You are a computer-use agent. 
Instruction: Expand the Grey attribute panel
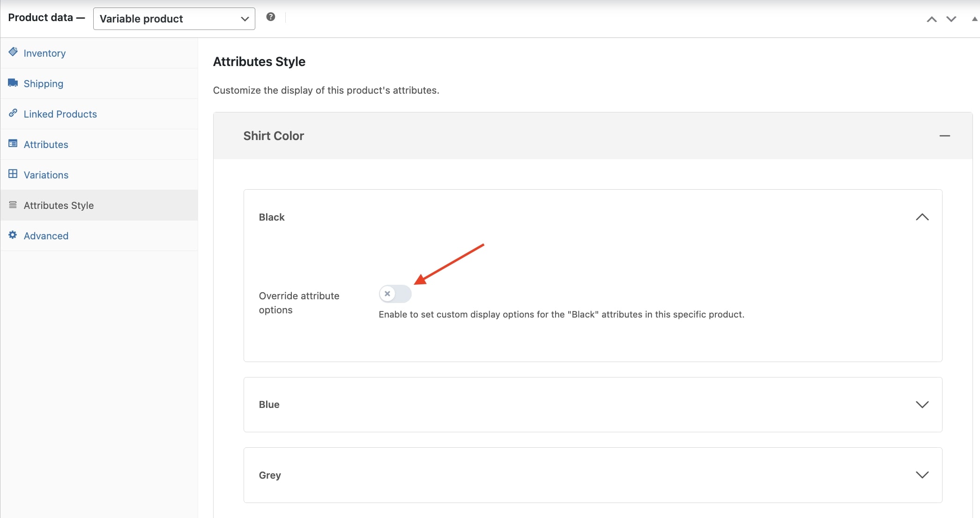click(922, 475)
